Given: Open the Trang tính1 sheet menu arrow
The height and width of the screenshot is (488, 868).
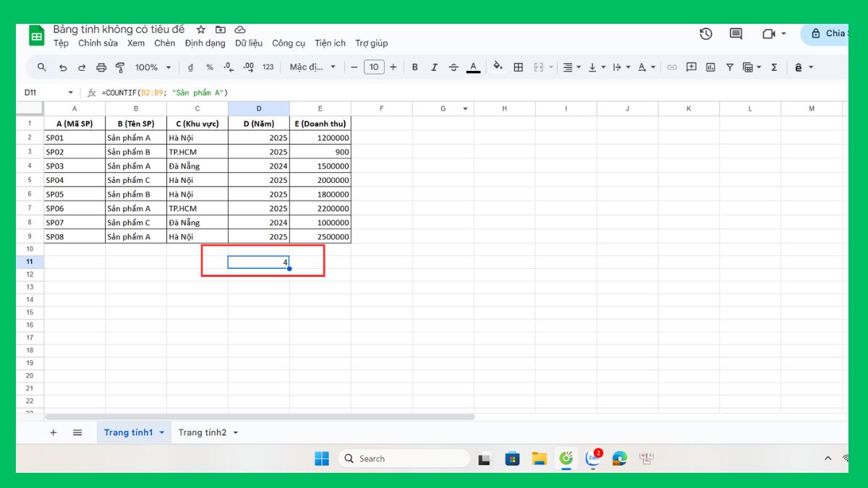Looking at the screenshot, I should [161, 432].
